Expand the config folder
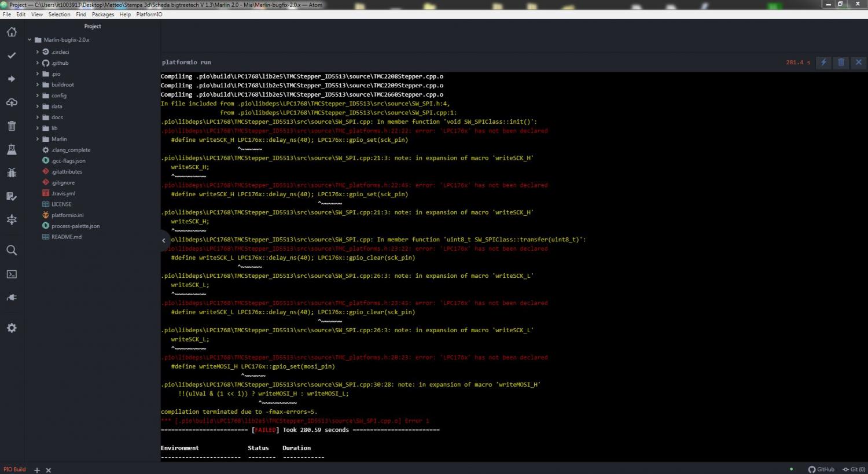The image size is (868, 474). pyautogui.click(x=38, y=95)
